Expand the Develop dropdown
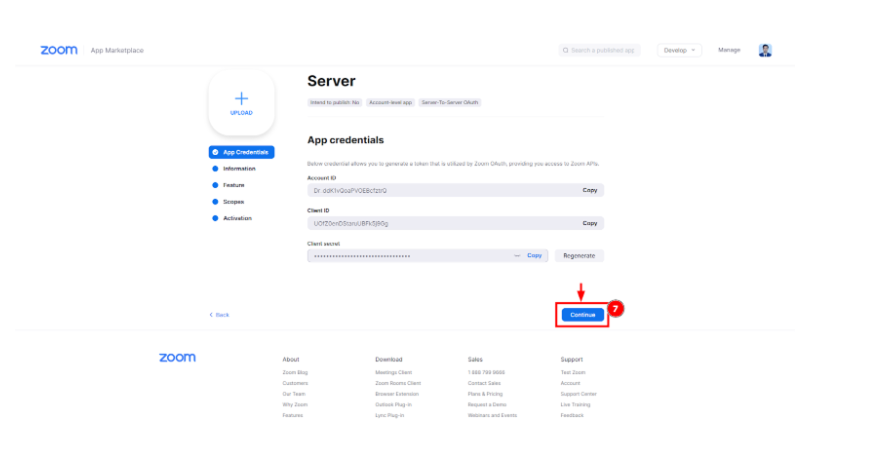 pyautogui.click(x=680, y=50)
